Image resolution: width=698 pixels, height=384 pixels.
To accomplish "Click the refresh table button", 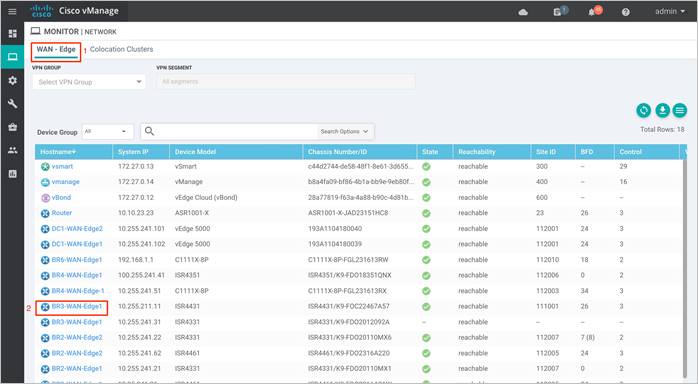I will tap(644, 110).
